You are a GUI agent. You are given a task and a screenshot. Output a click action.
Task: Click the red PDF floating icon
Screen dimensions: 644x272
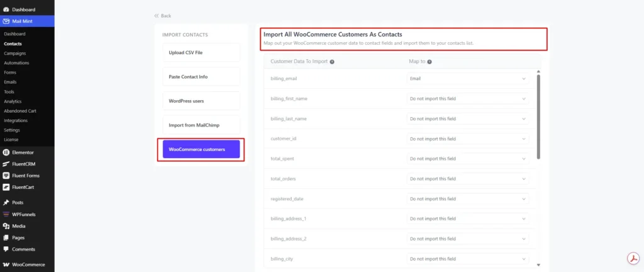[x=634, y=258]
